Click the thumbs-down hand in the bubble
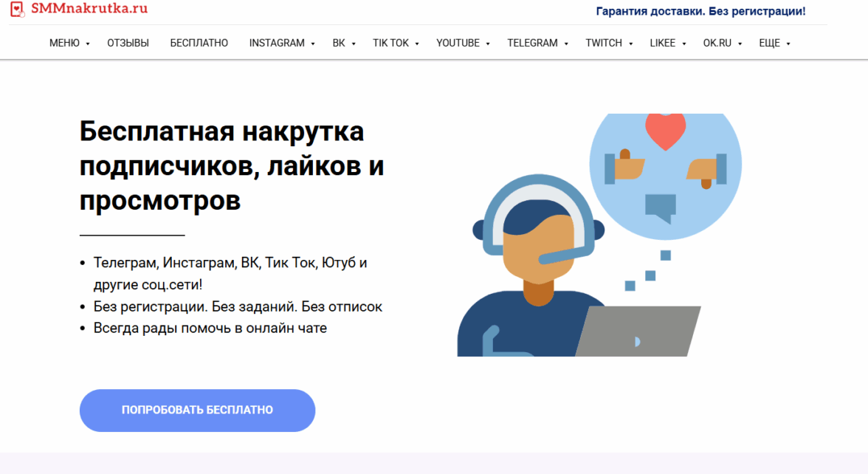868x474 pixels. pyautogui.click(x=706, y=171)
